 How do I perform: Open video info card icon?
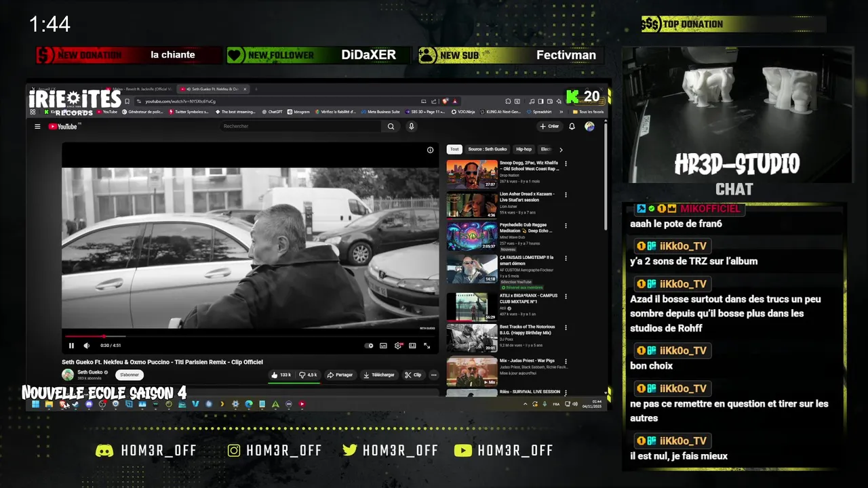click(x=430, y=150)
